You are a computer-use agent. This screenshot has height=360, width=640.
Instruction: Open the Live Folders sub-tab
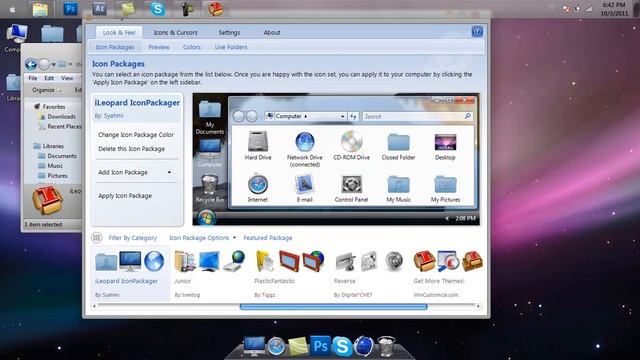coord(231,47)
